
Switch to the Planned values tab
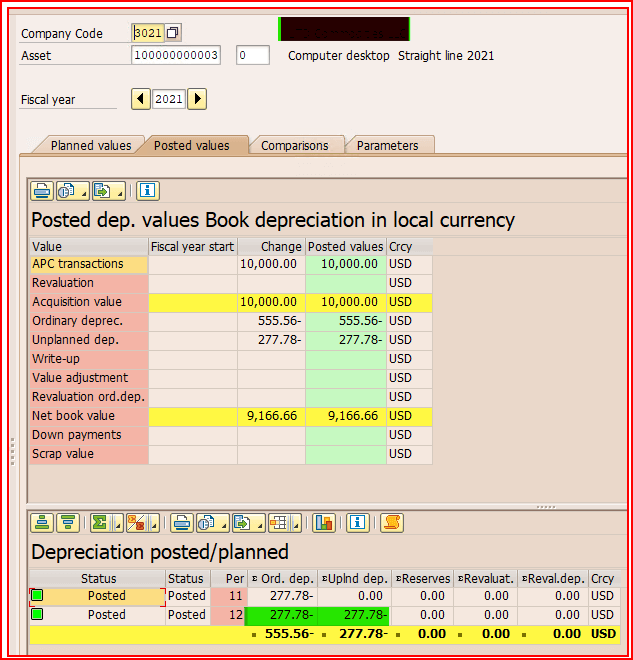pyautogui.click(x=91, y=146)
